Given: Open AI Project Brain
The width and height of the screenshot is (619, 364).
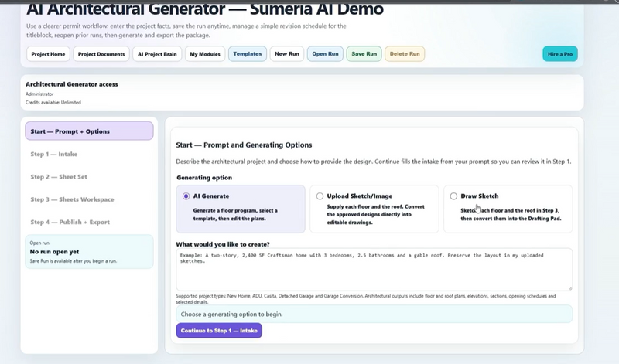Looking at the screenshot, I should click(157, 54).
